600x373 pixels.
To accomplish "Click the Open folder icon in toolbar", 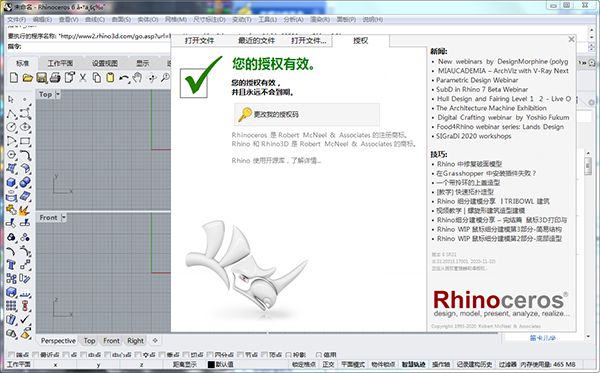I will click(28, 78).
